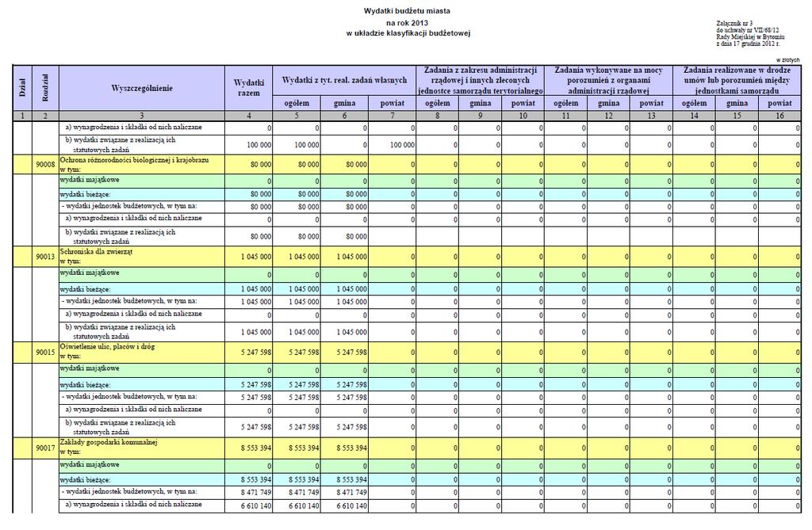Click Rozdział code '90017'
The height and width of the screenshot is (530, 812).
[x=45, y=448]
